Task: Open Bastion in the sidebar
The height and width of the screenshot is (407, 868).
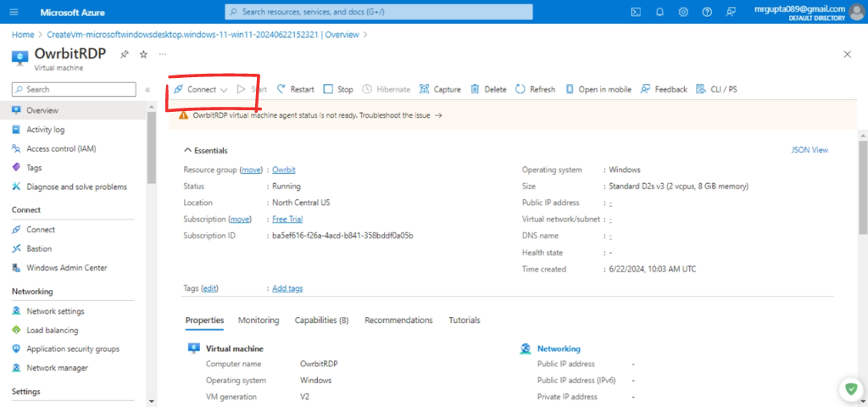Action: (x=39, y=248)
